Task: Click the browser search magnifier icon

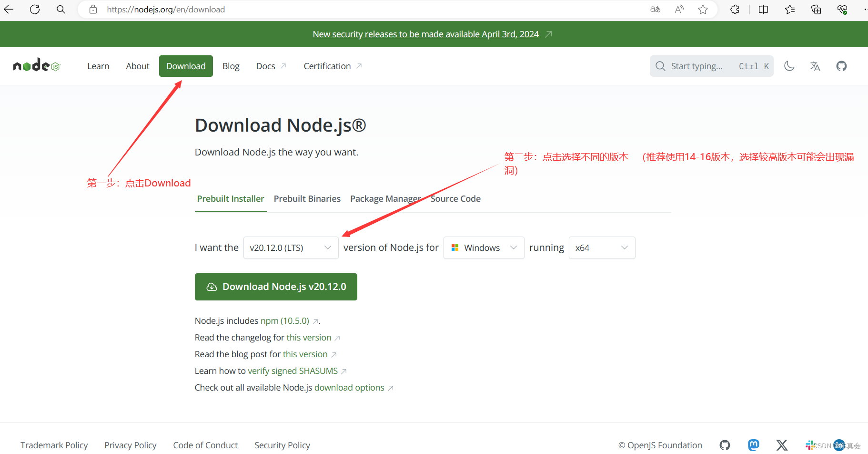Action: tap(61, 9)
